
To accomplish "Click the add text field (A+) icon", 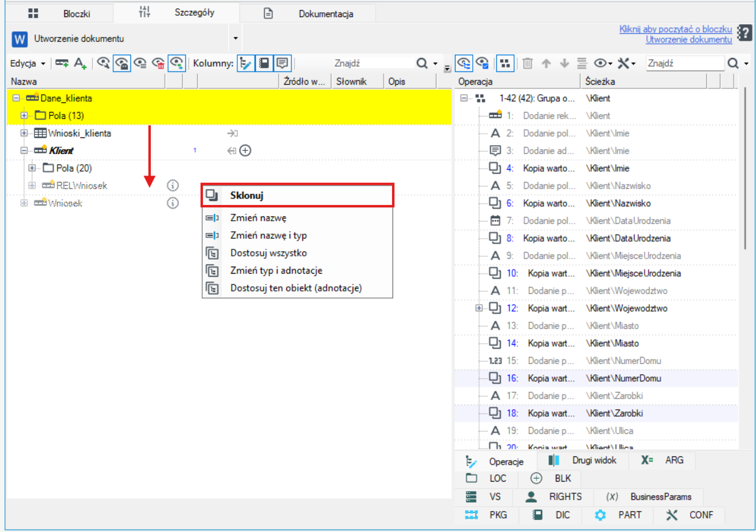I will click(80, 63).
